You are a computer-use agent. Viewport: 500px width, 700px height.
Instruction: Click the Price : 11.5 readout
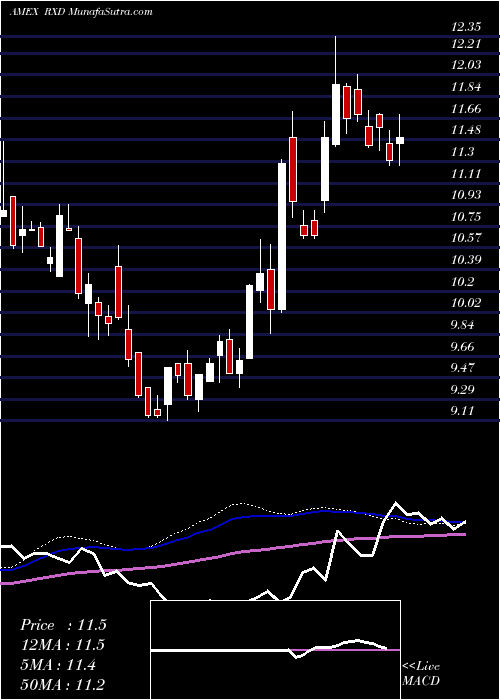(x=63, y=625)
